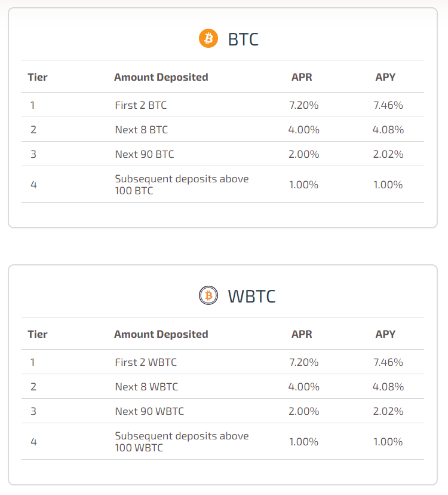Screen dimensions: 448x495
Task: Click Subsequent deposits above 100 BTC
Action: pyautogui.click(x=182, y=185)
